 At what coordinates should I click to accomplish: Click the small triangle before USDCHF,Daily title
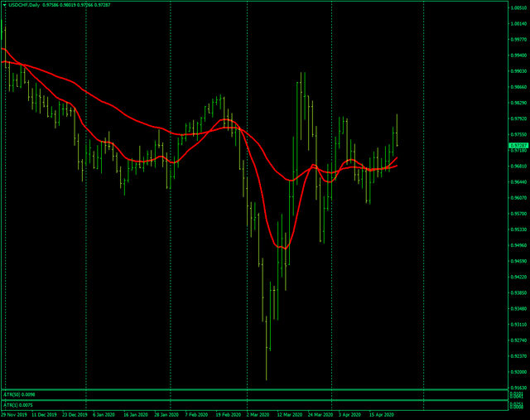point(4,5)
